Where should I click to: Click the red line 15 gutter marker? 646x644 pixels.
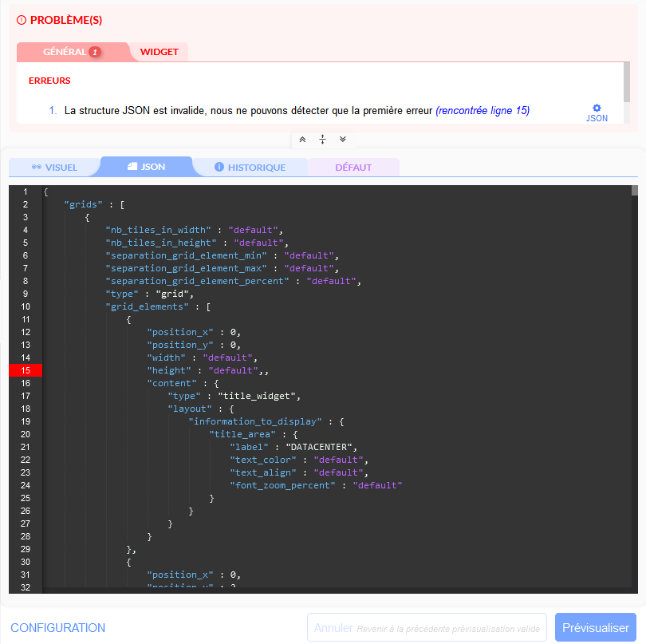(26, 370)
